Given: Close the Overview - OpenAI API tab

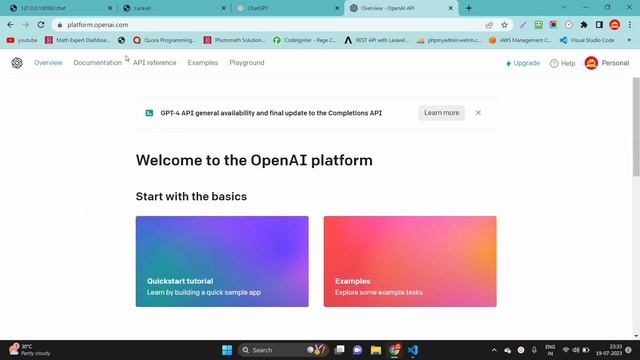Looking at the screenshot, I should (451, 8).
